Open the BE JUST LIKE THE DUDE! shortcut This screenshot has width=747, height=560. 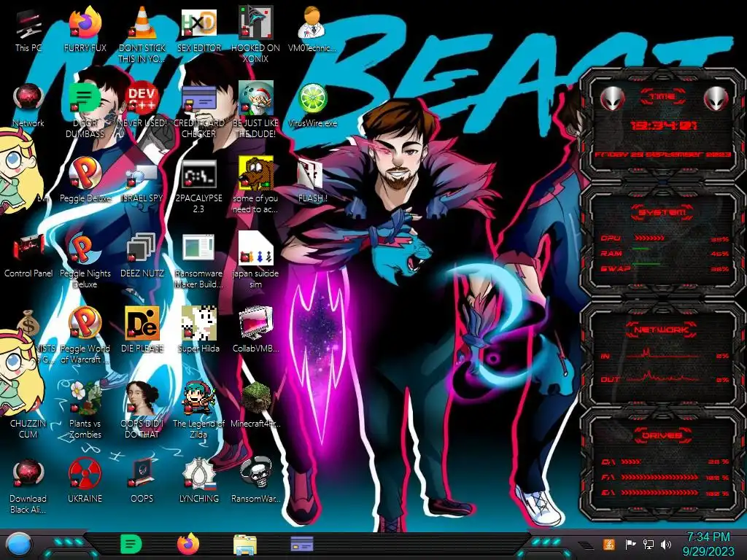pyautogui.click(x=255, y=109)
